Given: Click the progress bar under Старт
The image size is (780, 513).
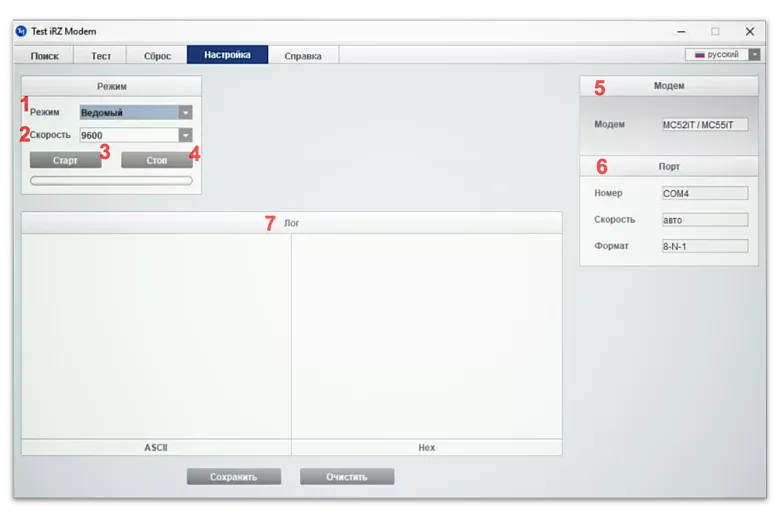Looking at the screenshot, I should [111, 181].
